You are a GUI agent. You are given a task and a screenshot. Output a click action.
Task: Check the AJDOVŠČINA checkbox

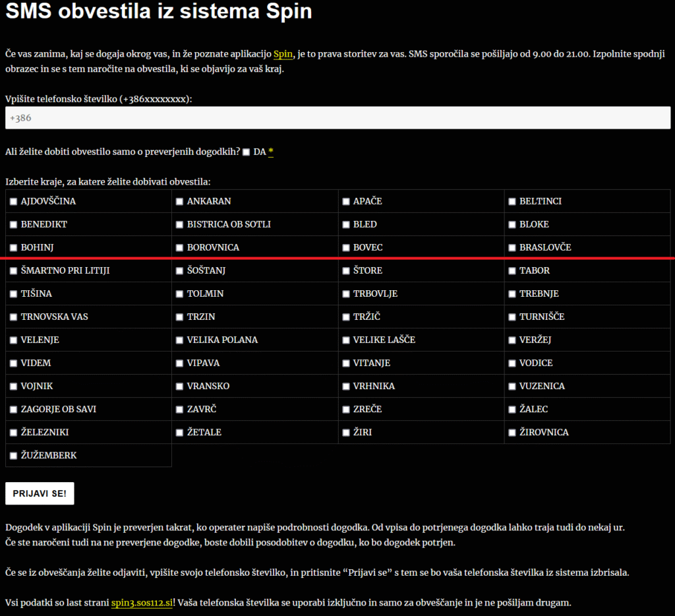point(13,202)
